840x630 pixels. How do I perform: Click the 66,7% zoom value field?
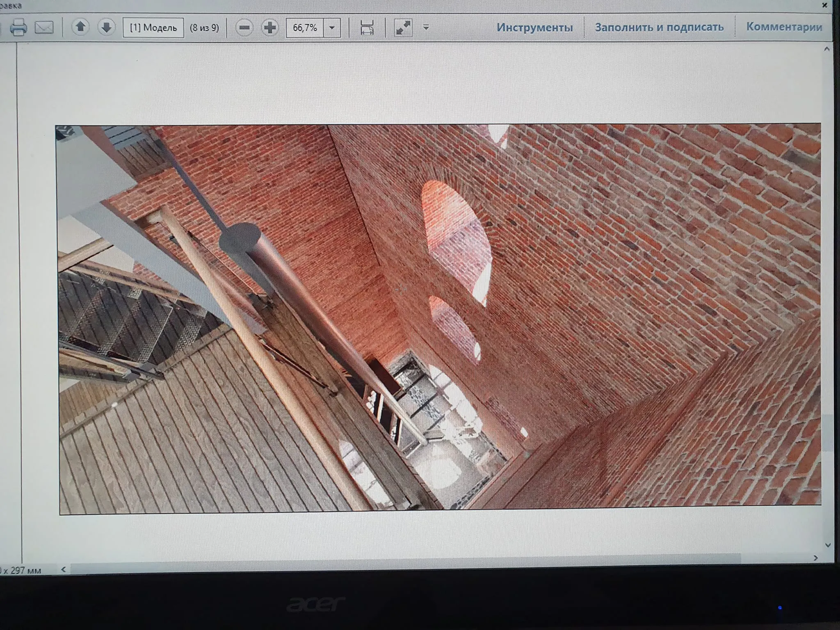[x=305, y=27]
